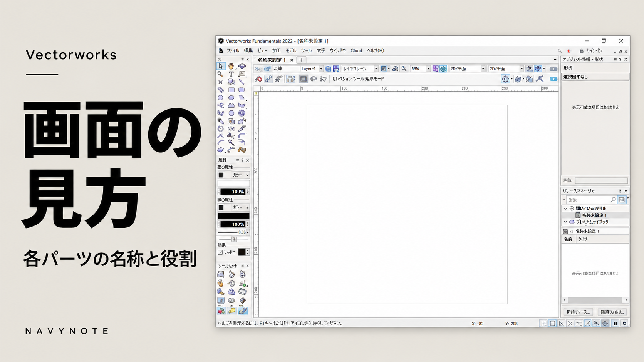This screenshot has width=644, height=362.
Task: Select the Rectangle tool
Action: (x=231, y=90)
